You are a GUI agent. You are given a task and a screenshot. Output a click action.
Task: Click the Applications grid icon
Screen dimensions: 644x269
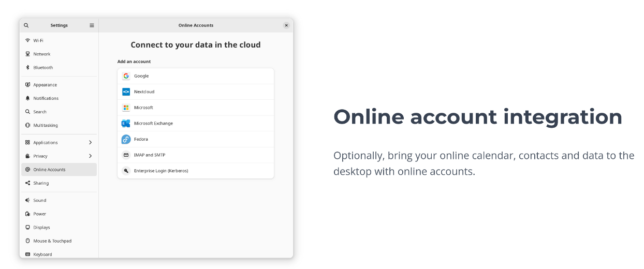click(x=28, y=142)
